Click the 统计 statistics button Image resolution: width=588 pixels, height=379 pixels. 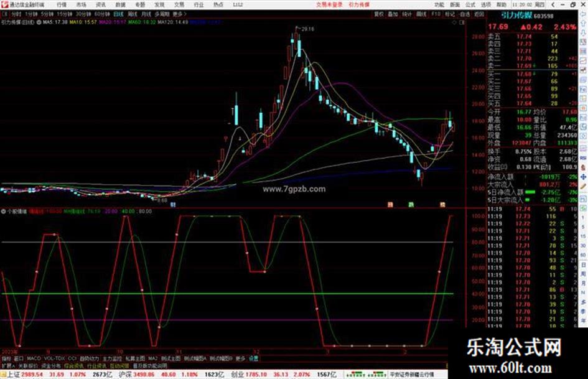click(x=407, y=14)
